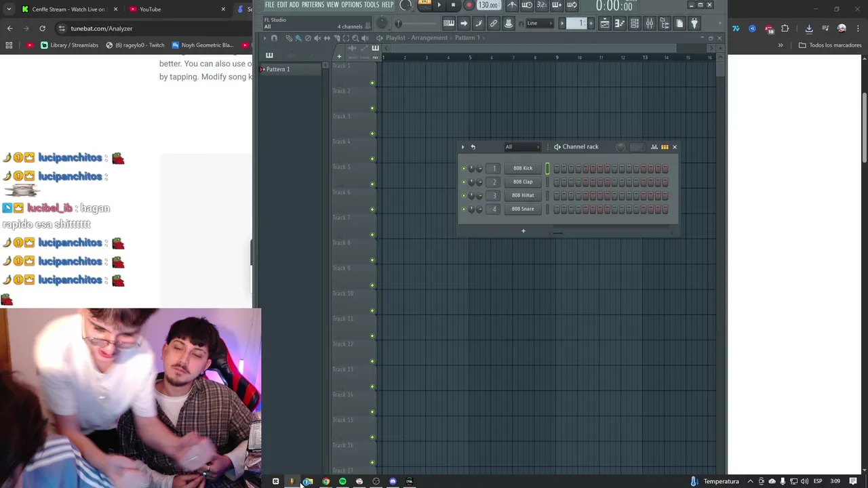Open the ADD menu in FL Studio
The width and height of the screenshot is (868, 488).
click(x=294, y=5)
